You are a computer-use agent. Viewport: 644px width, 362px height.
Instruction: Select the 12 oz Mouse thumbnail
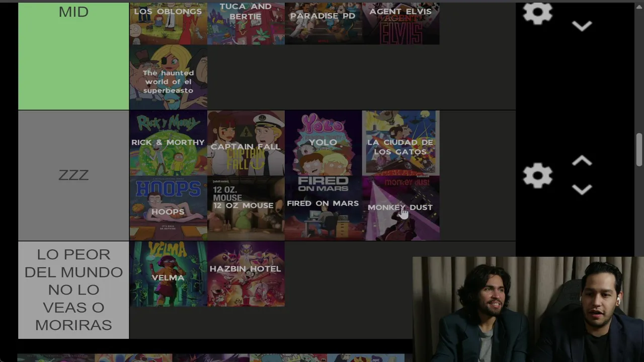coord(246,208)
